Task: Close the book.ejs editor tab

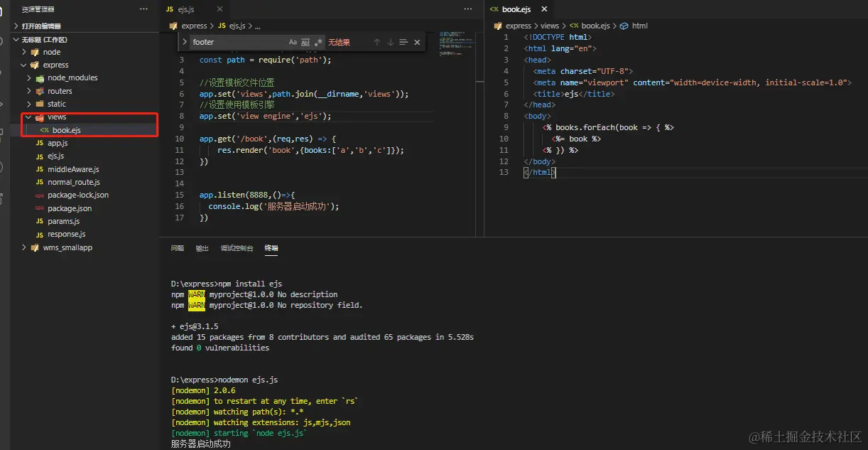Action: (545, 9)
